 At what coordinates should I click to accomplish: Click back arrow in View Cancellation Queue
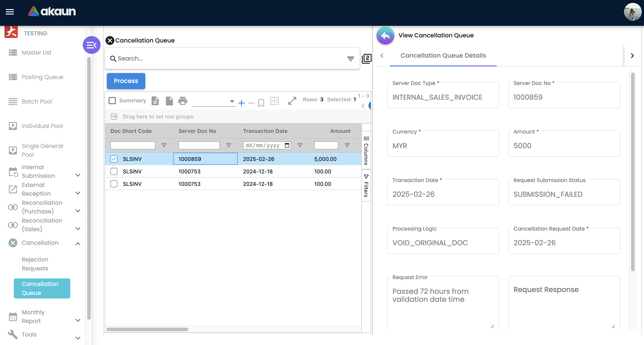[x=385, y=35]
